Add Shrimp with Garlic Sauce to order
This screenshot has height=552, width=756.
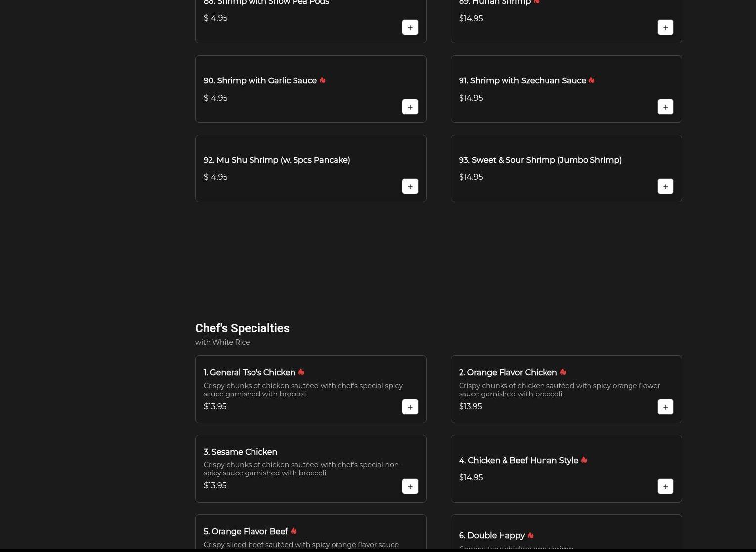[410, 107]
